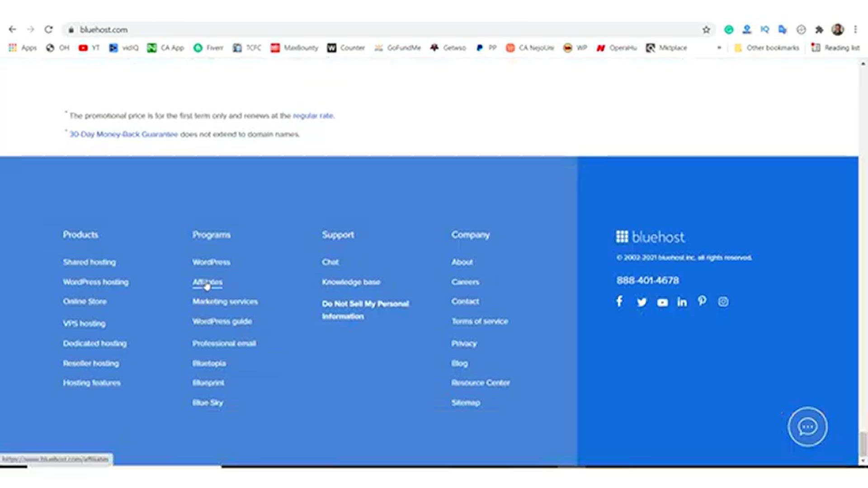Screen dimensions: 868x488
Task: Open the VPS hosting footer link
Action: (85, 324)
